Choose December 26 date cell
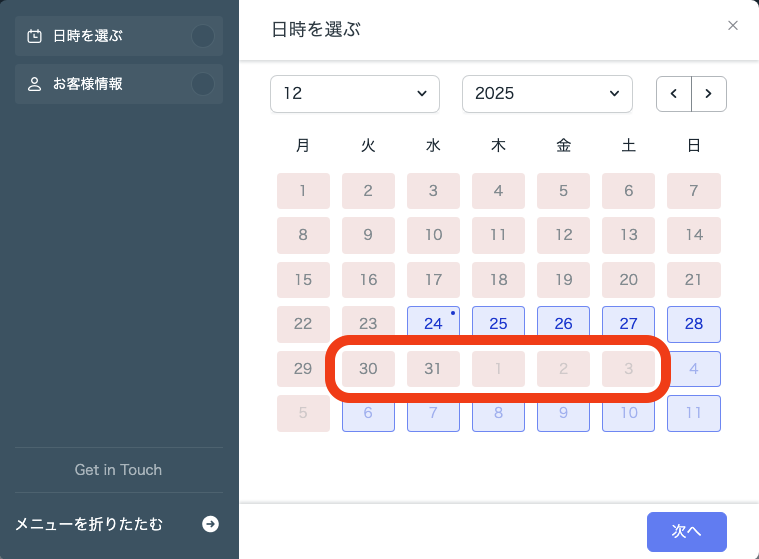This screenshot has height=559, width=759. tap(563, 324)
